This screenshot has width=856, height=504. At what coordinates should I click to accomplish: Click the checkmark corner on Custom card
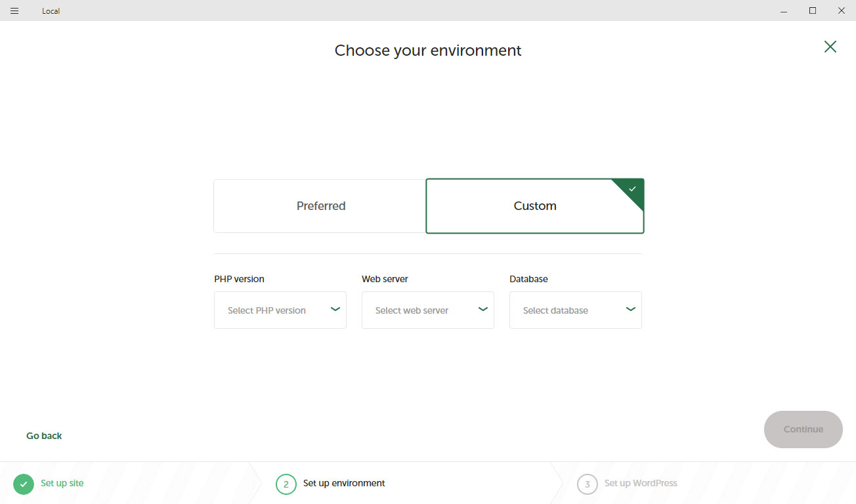click(632, 189)
